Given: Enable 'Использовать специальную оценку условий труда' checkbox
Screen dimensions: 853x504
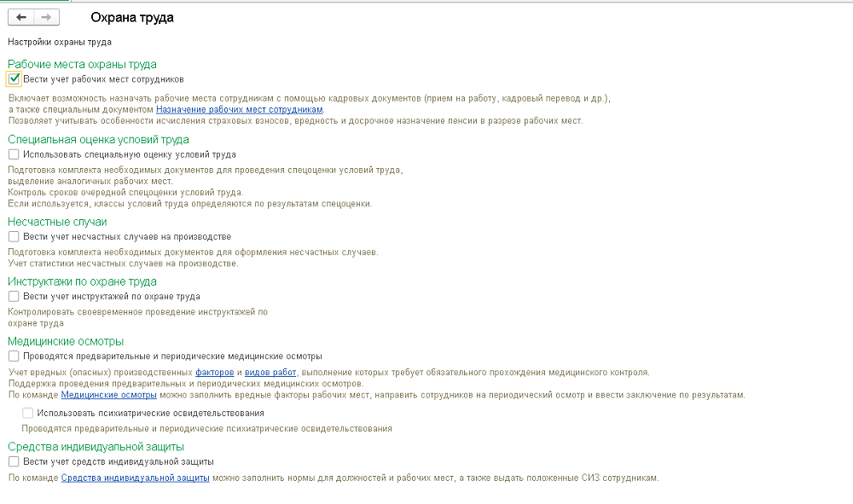Looking at the screenshot, I should point(14,154).
